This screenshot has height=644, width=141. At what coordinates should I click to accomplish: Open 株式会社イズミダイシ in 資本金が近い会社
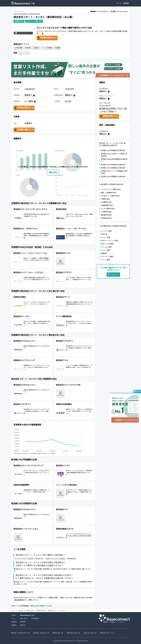click(x=74, y=347)
